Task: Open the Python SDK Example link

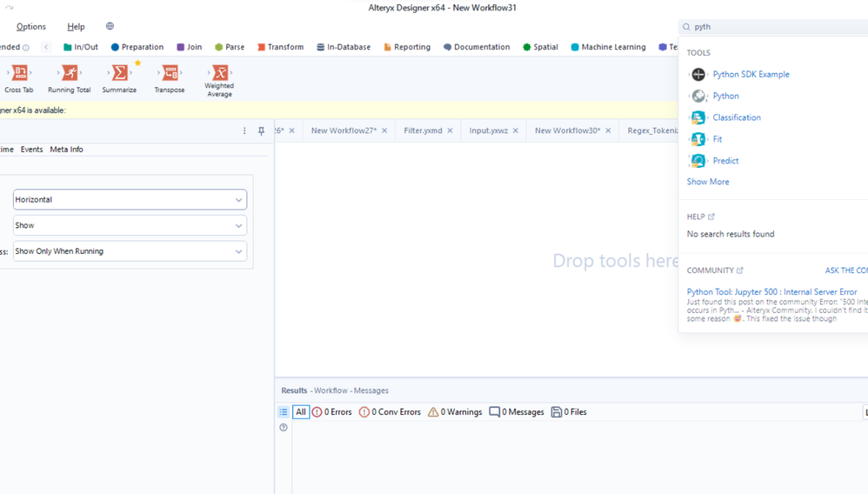Action: [751, 74]
